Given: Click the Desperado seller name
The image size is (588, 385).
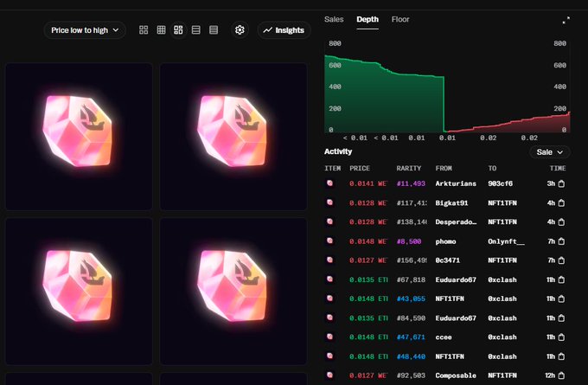Looking at the screenshot, I should (456, 222).
